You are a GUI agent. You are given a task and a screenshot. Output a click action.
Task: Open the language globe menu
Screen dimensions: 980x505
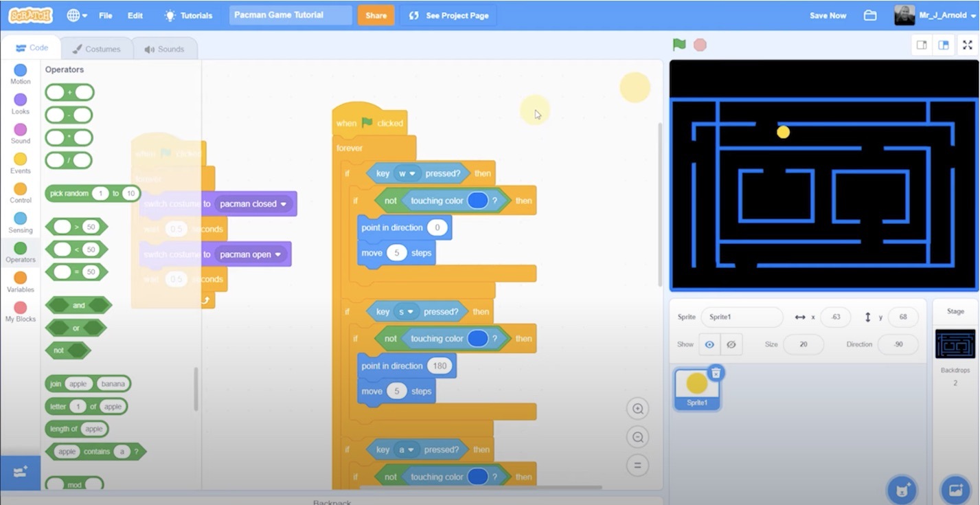tap(77, 15)
